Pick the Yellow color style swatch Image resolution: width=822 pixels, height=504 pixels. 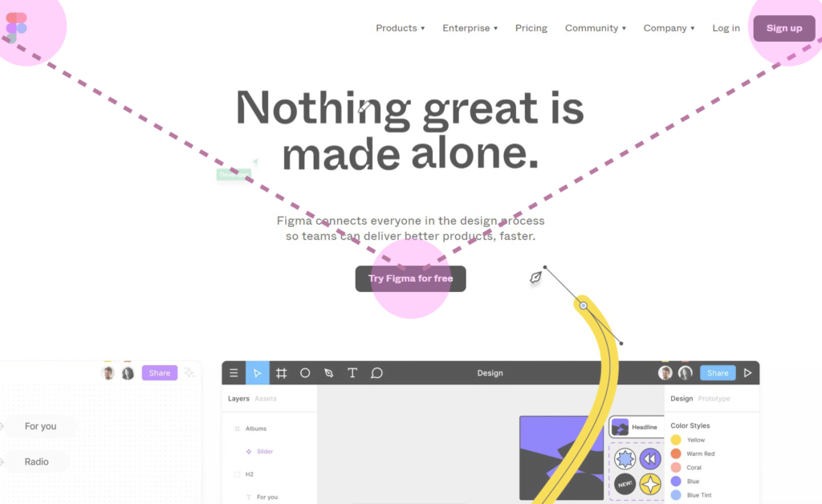[x=676, y=440]
